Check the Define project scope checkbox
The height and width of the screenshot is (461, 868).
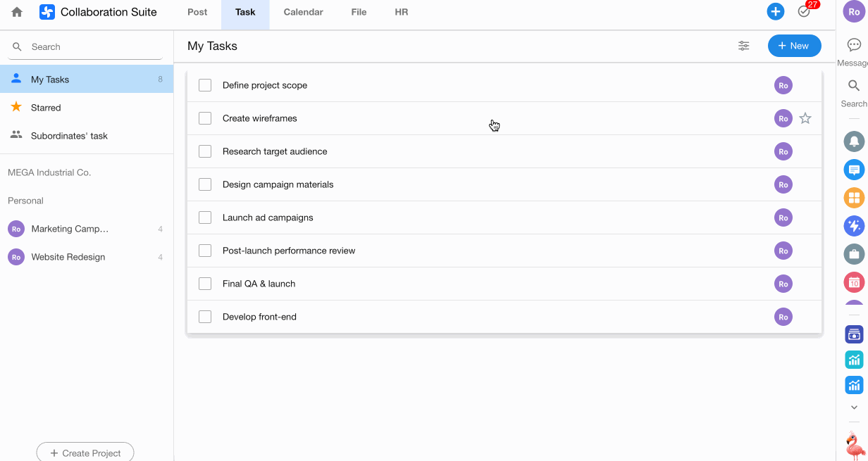tap(205, 85)
